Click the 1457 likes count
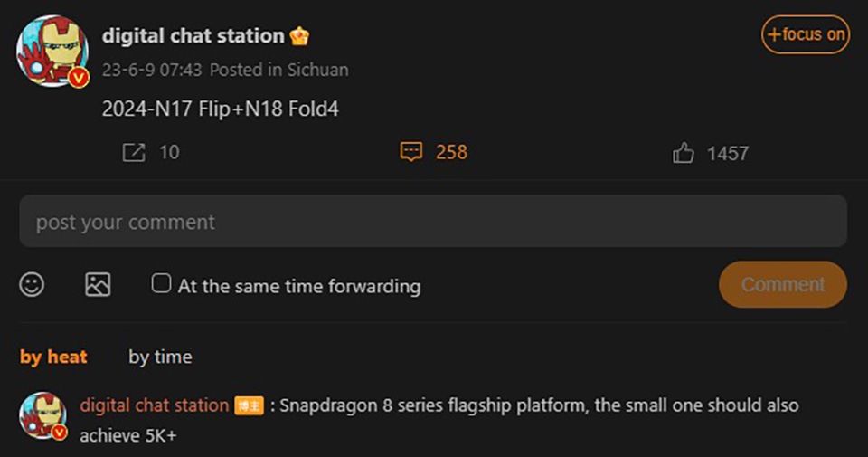Image resolution: width=868 pixels, height=457 pixels. tap(727, 154)
